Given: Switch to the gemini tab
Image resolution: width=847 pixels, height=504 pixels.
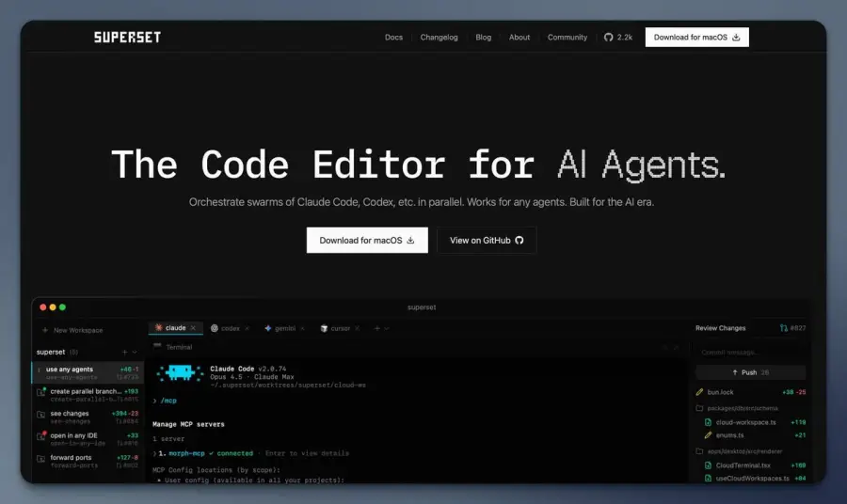Looking at the screenshot, I should (x=284, y=328).
